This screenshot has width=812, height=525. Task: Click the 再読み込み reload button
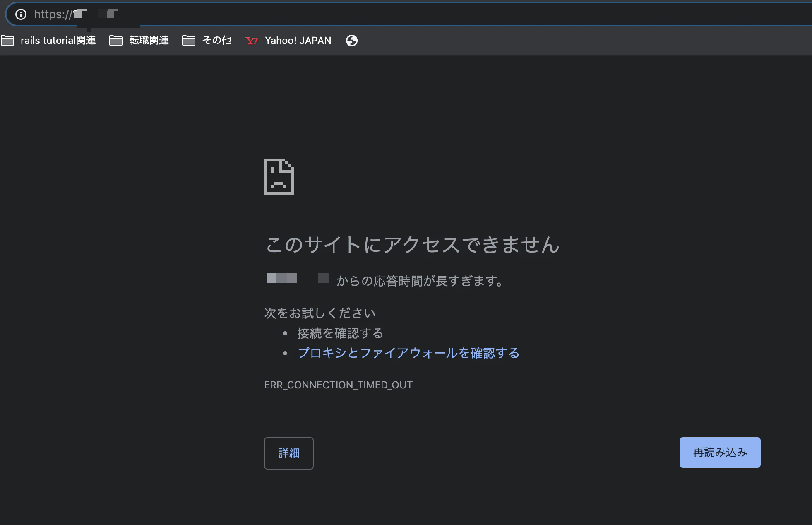pyautogui.click(x=720, y=453)
